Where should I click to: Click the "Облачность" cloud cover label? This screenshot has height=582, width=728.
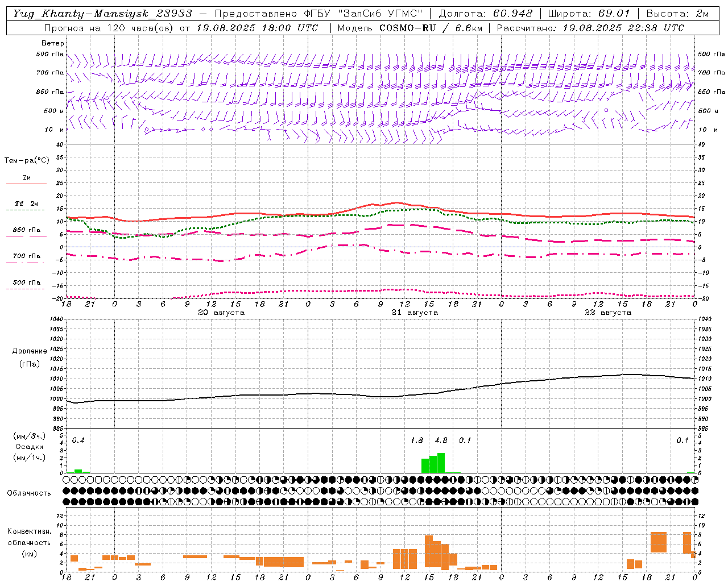(29, 493)
